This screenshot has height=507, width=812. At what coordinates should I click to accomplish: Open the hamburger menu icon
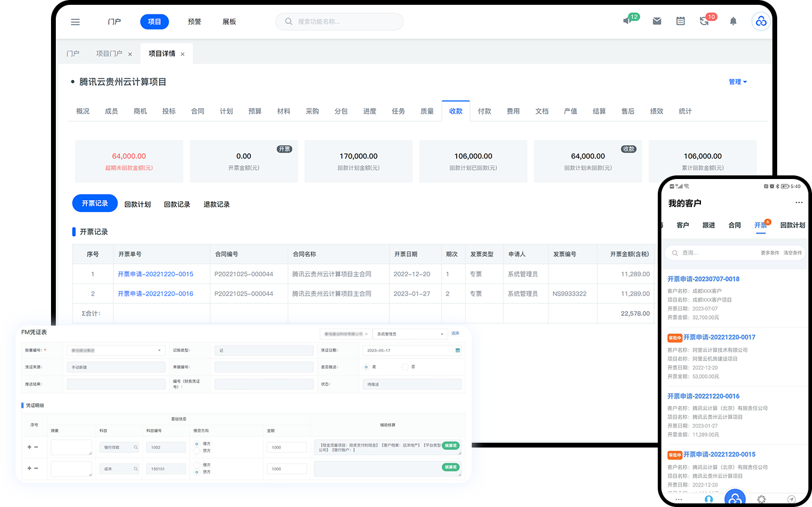(x=75, y=22)
